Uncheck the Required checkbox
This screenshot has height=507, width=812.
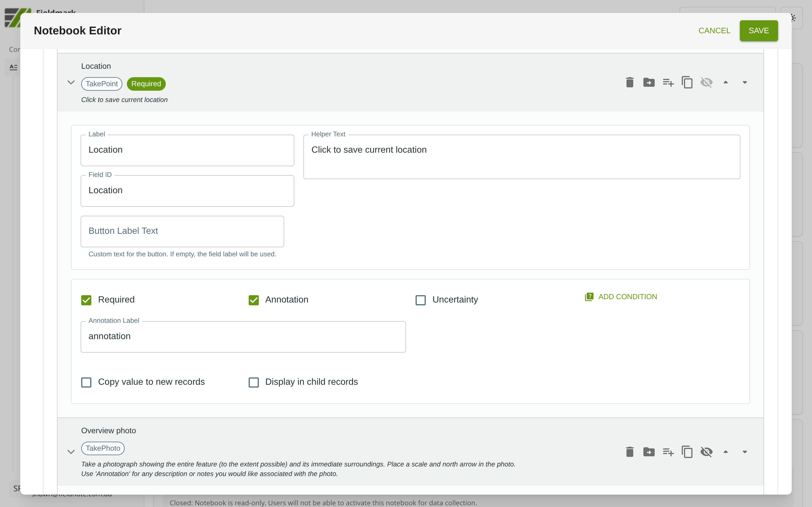pos(86,300)
